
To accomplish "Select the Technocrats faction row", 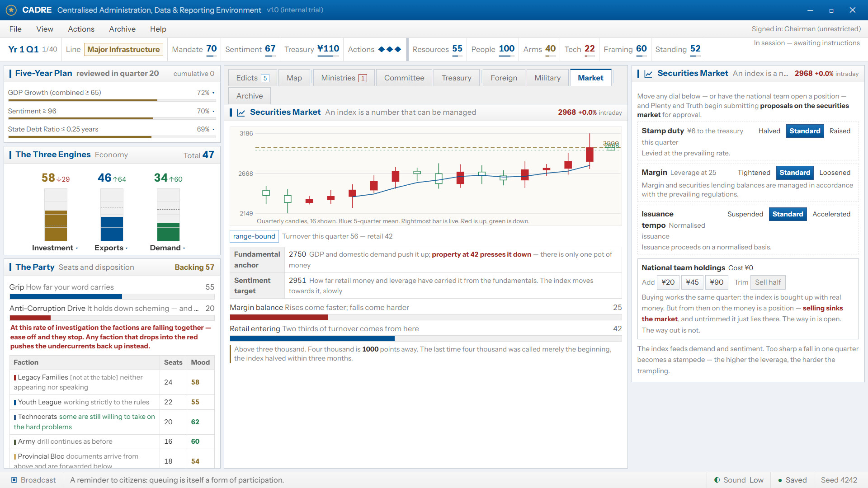I will coord(112,422).
